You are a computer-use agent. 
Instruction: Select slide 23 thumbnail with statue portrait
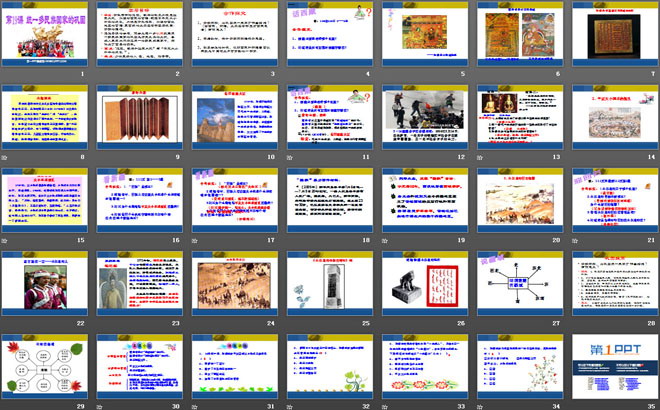tap(140, 284)
